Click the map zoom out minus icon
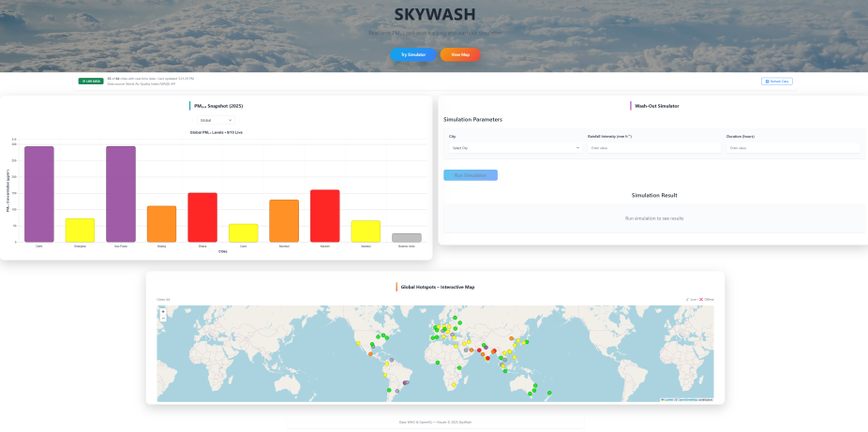Viewport: 868px width, 432px height. (x=163, y=319)
